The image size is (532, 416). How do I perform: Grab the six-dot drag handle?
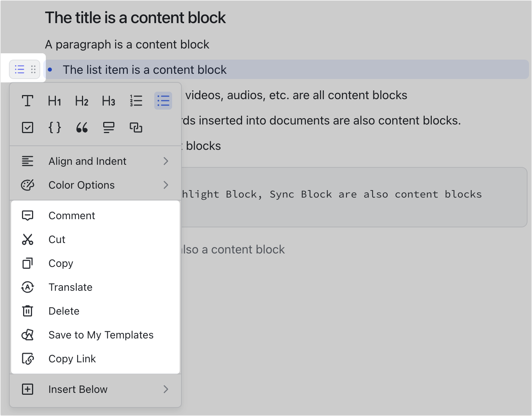[x=33, y=69]
